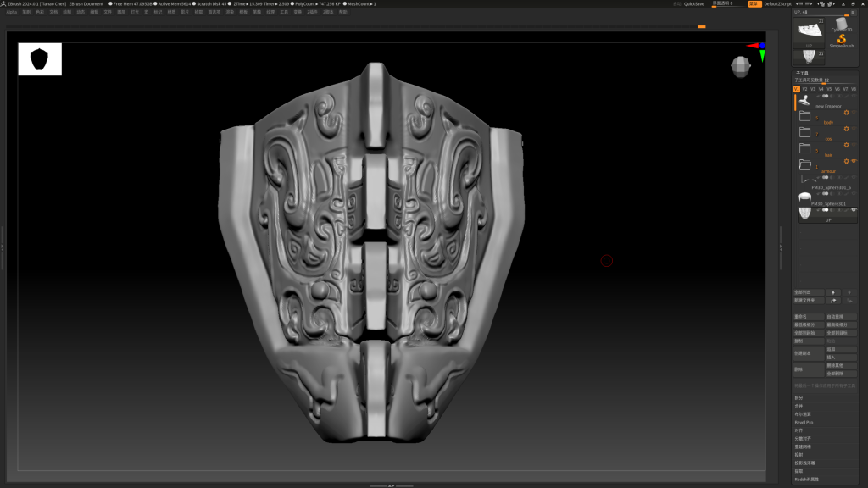The width and height of the screenshot is (868, 488).
Task: Click the DefaultZScript button
Action: [x=777, y=3]
